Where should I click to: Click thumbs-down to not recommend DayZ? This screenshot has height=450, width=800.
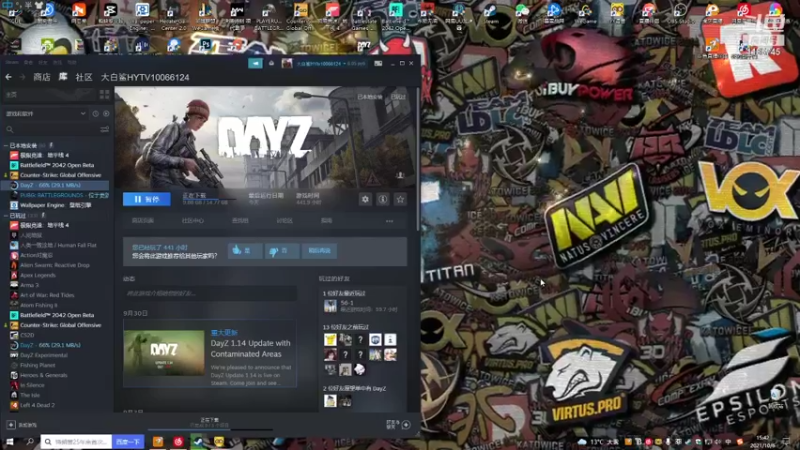click(x=282, y=251)
